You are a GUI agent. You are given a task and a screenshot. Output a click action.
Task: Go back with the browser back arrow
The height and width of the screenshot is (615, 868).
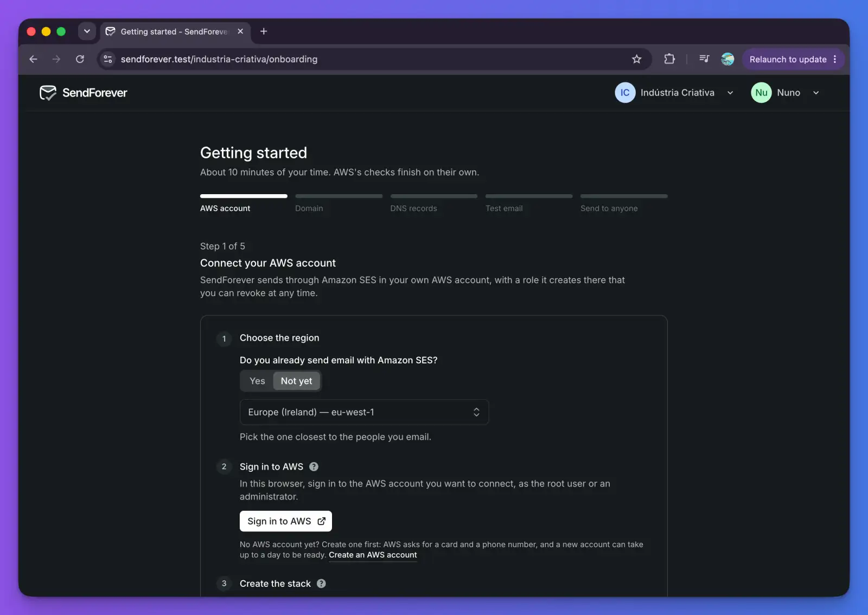tap(33, 59)
